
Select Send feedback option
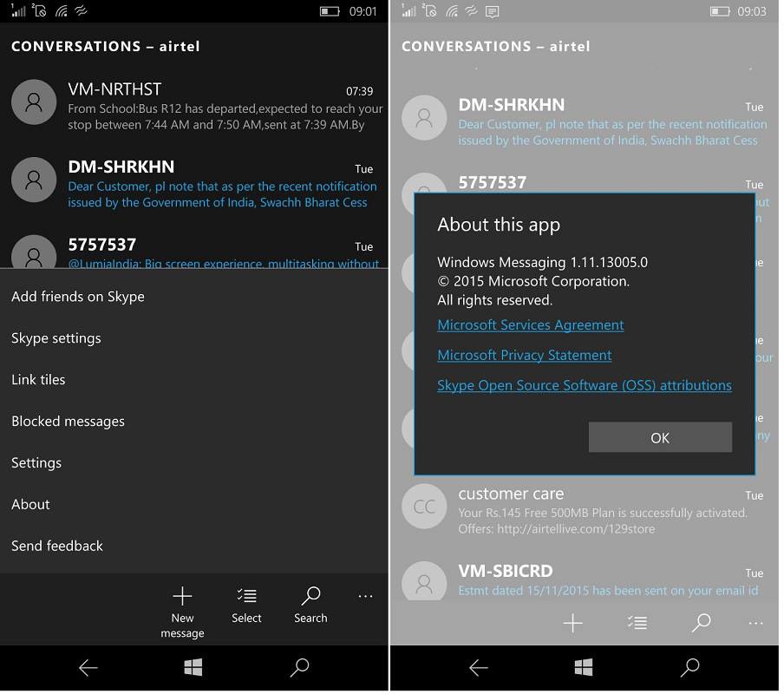57,547
